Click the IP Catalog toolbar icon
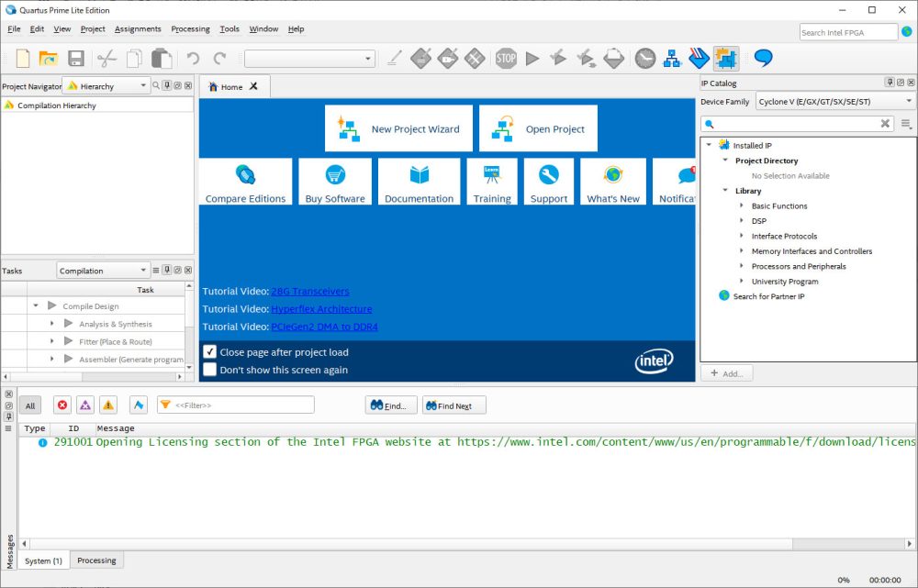918x588 pixels. coord(726,59)
